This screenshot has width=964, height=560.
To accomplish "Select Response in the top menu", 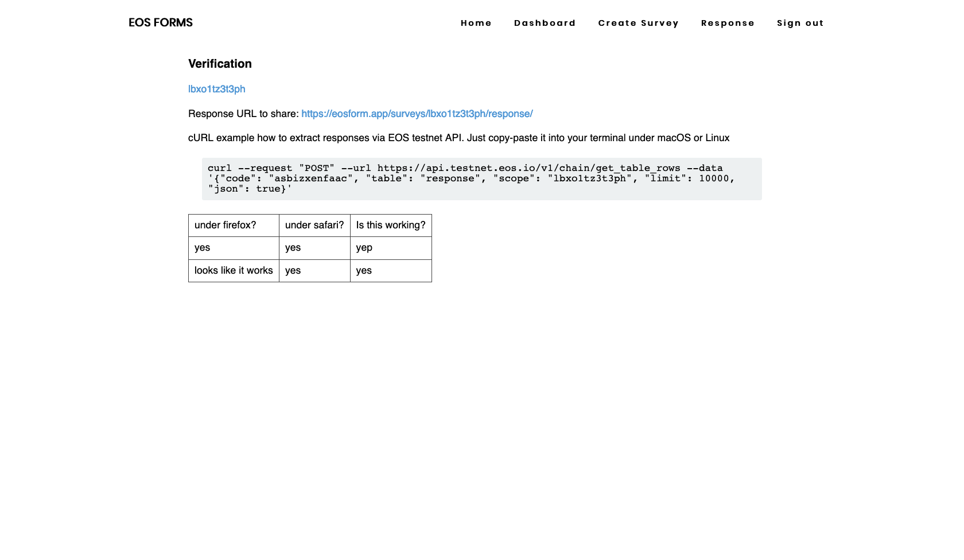I will 728,23.
